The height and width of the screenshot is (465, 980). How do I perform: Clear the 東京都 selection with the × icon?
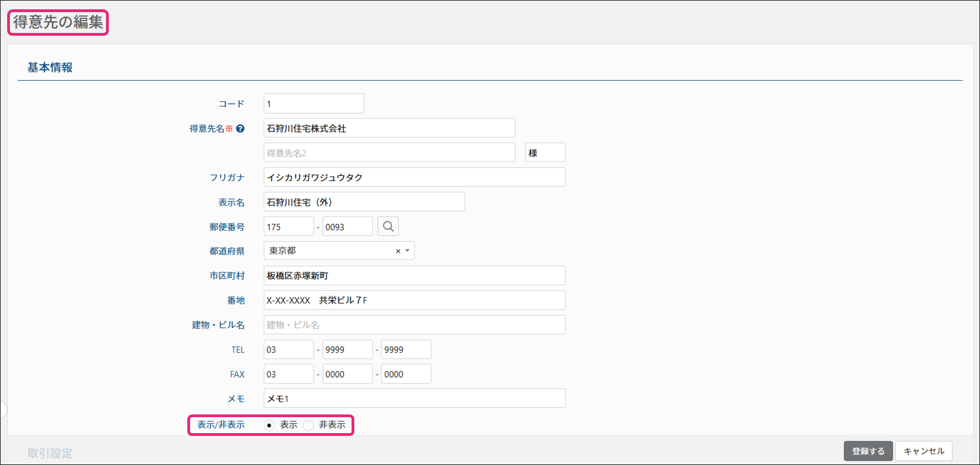pyautogui.click(x=398, y=251)
